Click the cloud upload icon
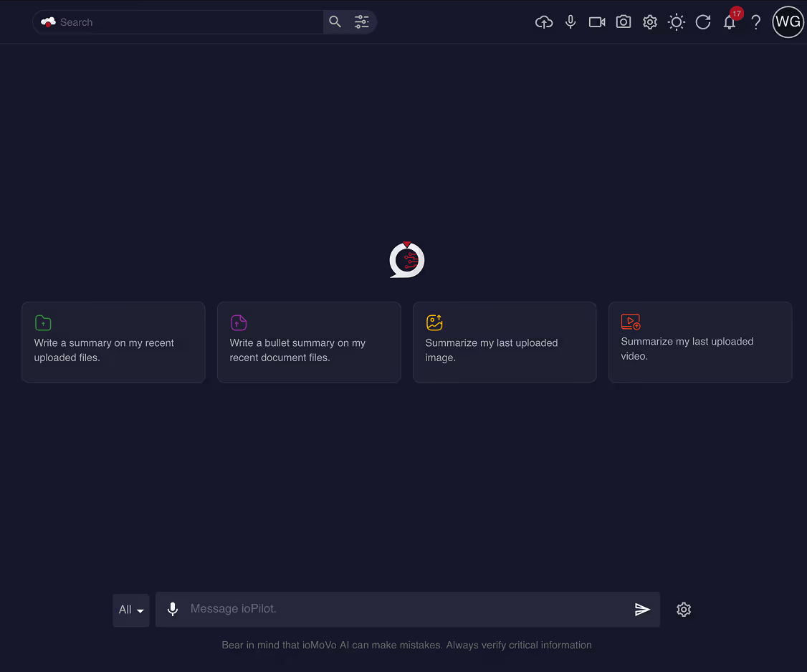Viewport: 807px width, 672px height. click(x=544, y=22)
